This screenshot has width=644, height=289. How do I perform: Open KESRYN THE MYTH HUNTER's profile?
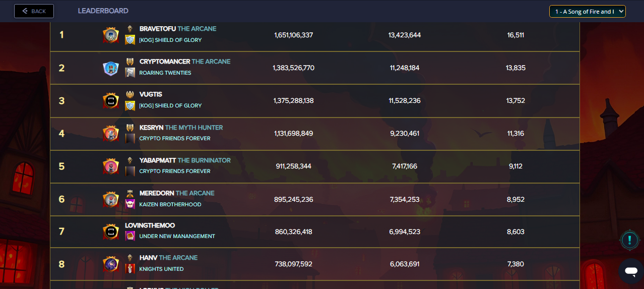(181, 128)
